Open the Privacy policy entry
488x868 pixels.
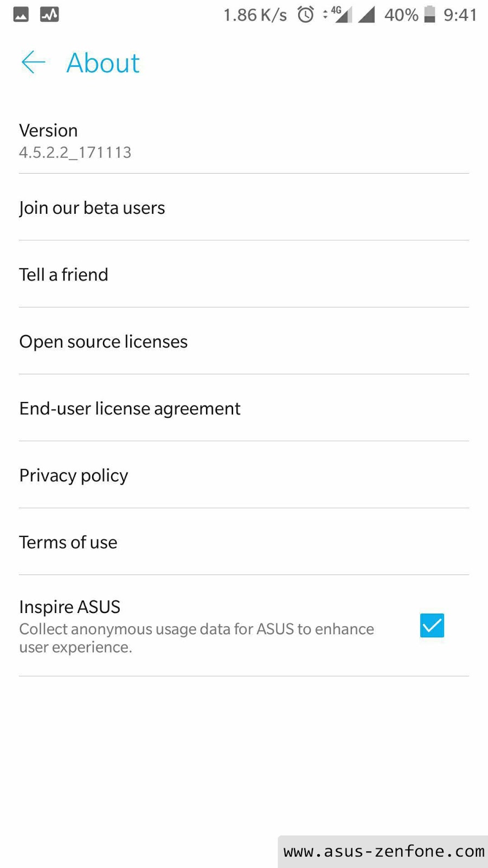point(244,475)
